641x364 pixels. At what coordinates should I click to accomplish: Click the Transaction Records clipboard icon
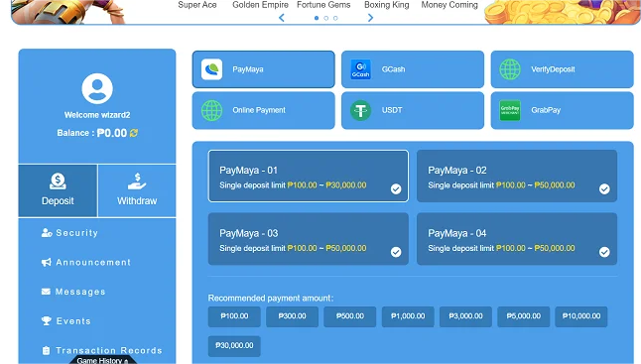click(x=47, y=350)
